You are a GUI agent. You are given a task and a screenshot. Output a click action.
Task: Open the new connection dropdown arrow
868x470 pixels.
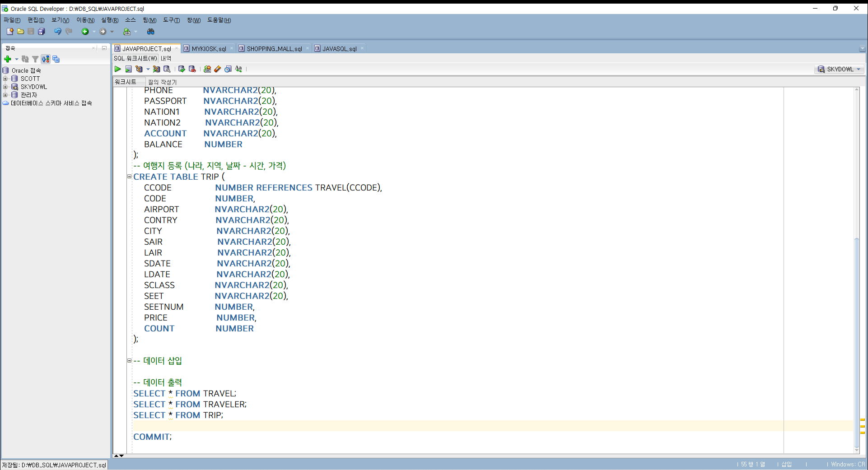[17, 59]
